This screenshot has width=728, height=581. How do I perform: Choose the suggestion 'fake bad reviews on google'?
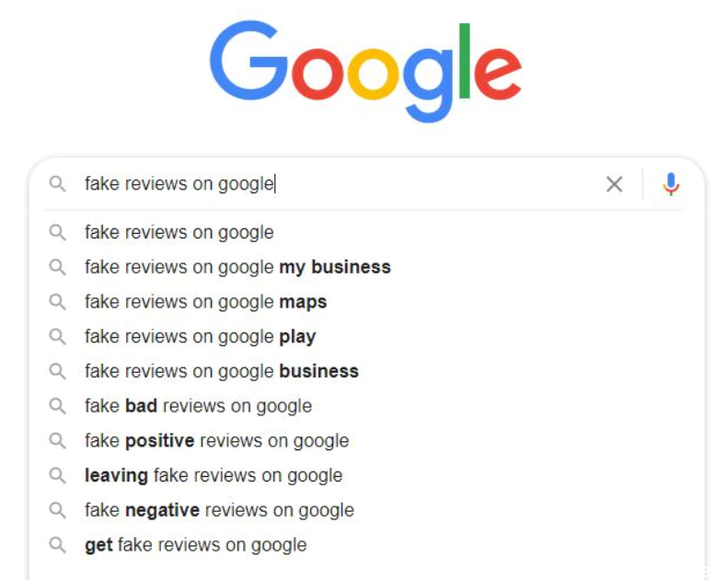(x=367, y=406)
